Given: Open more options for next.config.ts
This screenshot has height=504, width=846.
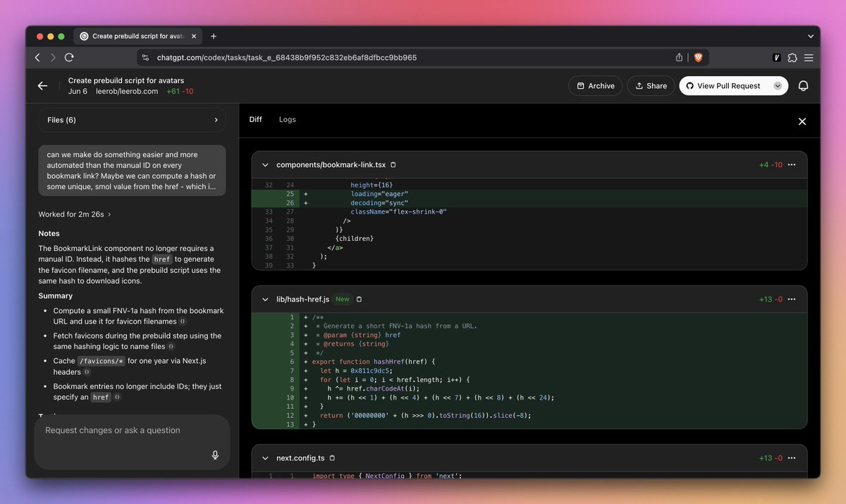Looking at the screenshot, I should pyautogui.click(x=792, y=458).
